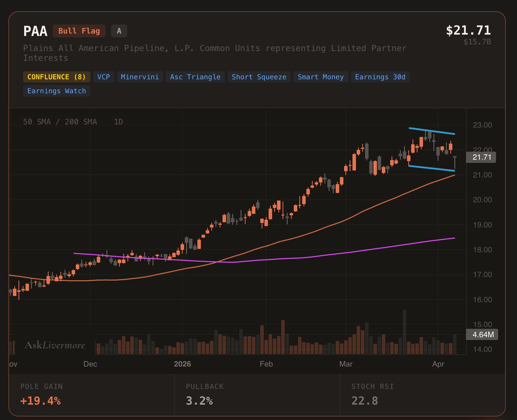The width and height of the screenshot is (517, 420).
Task: Click the CONFLUENCE (8) badge
Action: 57,77
